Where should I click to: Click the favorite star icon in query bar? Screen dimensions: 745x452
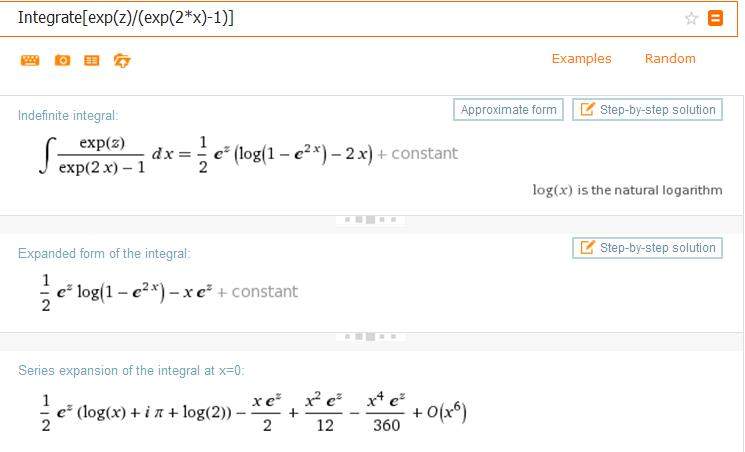[691, 18]
